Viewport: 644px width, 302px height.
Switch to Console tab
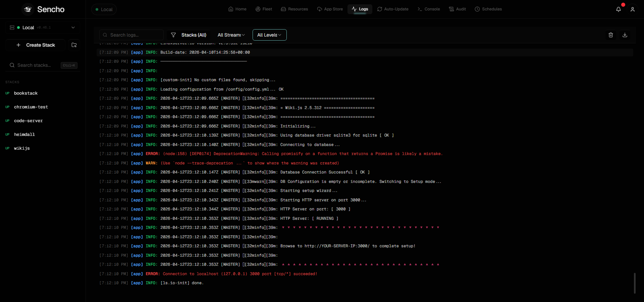tap(429, 9)
